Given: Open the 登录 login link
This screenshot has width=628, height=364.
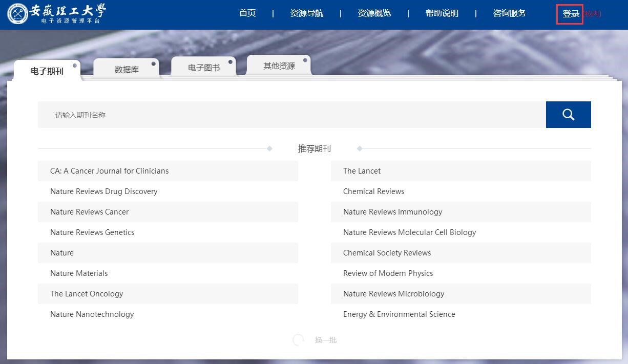Looking at the screenshot, I should pyautogui.click(x=570, y=14).
